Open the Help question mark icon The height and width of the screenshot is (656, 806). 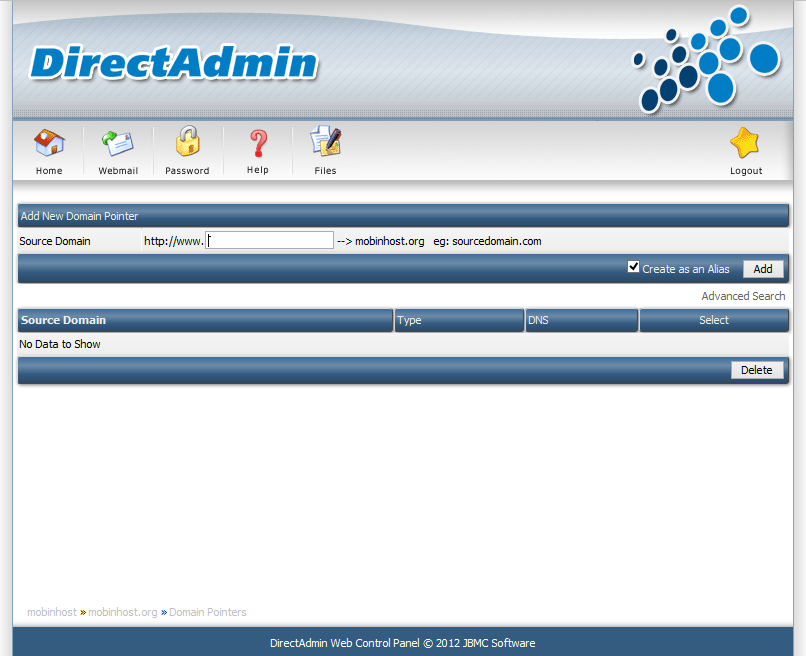point(258,143)
